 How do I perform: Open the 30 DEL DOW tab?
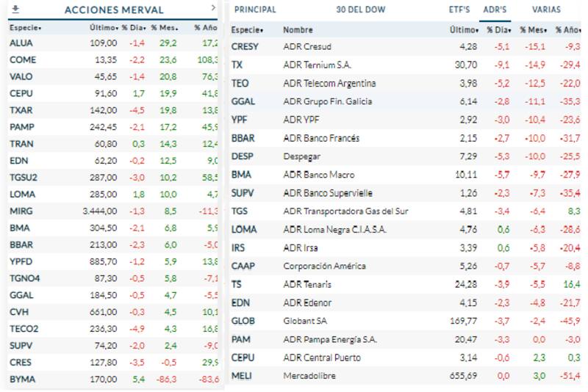tap(360, 10)
